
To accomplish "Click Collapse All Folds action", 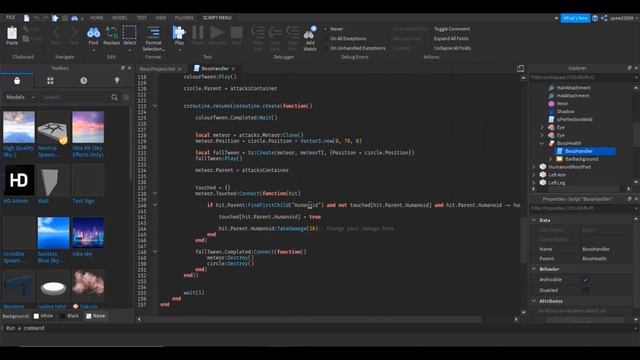I will coord(452,48).
